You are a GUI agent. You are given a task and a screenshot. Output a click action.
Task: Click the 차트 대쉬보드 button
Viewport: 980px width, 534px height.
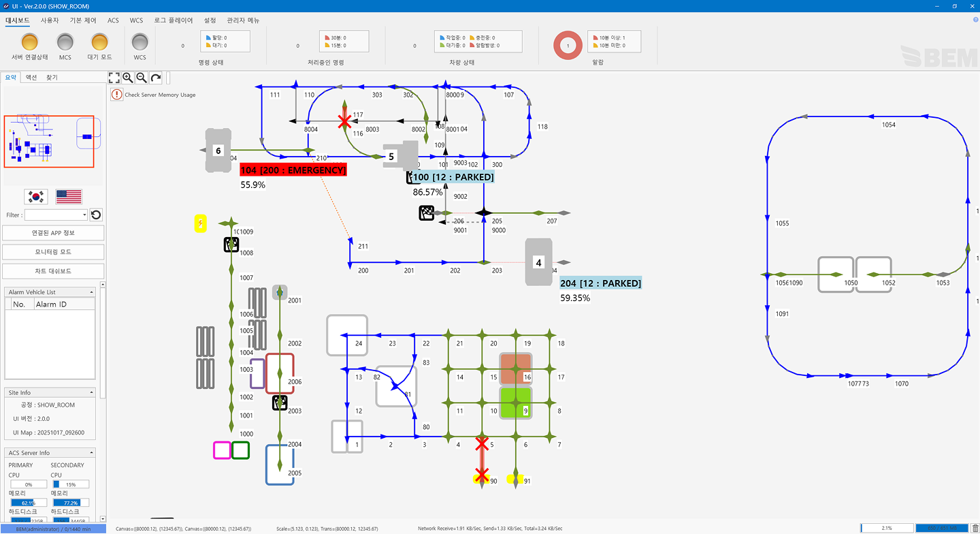click(53, 271)
